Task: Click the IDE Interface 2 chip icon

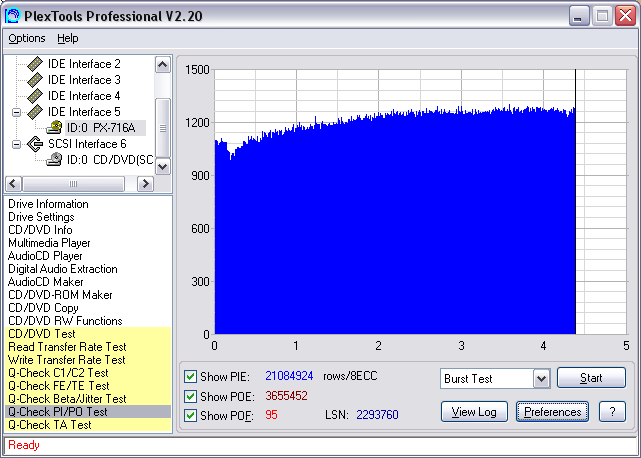Action: pos(35,64)
